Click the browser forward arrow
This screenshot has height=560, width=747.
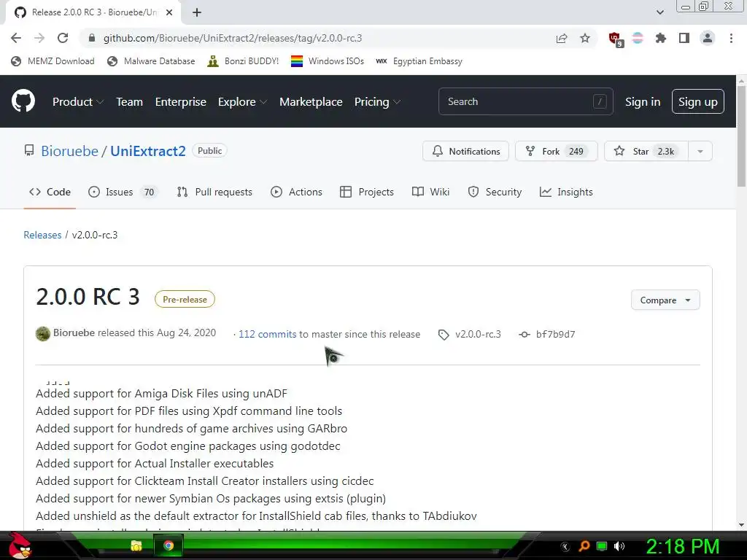coord(39,38)
